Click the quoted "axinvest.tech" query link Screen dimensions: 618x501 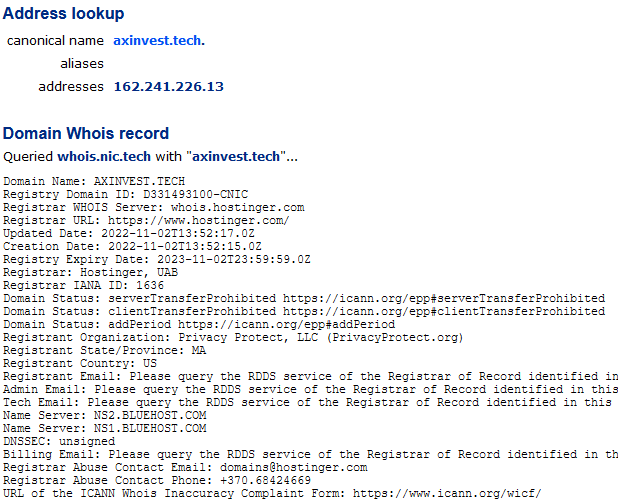pyautogui.click(x=236, y=156)
